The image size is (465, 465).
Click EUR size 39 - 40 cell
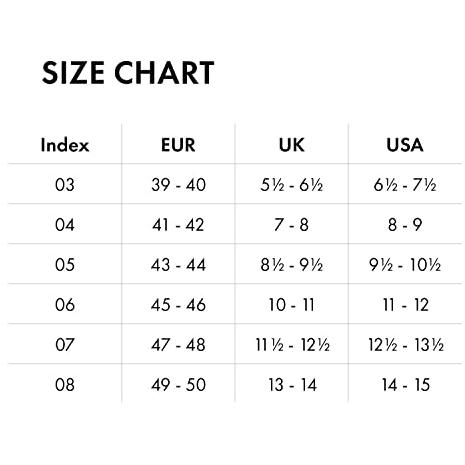tap(178, 185)
